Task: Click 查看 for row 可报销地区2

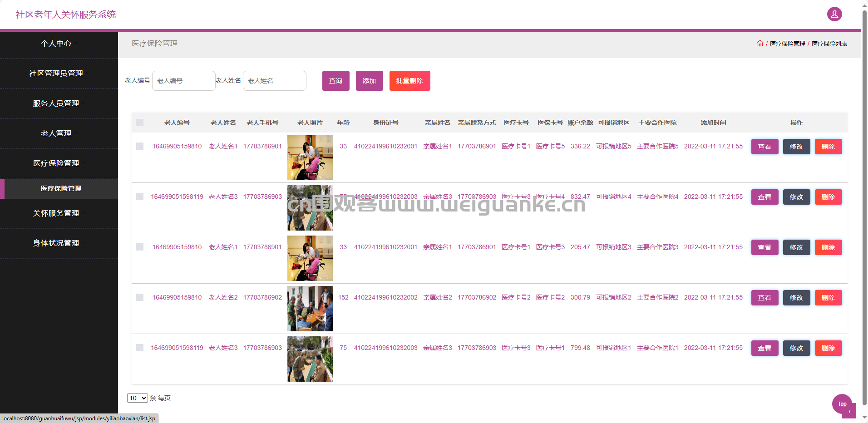Action: pyautogui.click(x=765, y=298)
